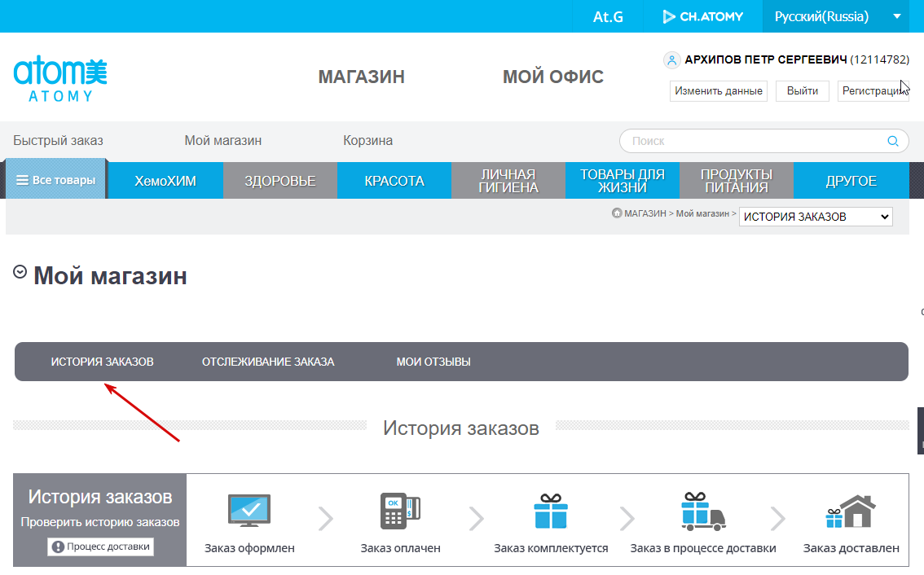Click the Выйти logout button
This screenshot has width=924, height=575.
coord(802,90)
